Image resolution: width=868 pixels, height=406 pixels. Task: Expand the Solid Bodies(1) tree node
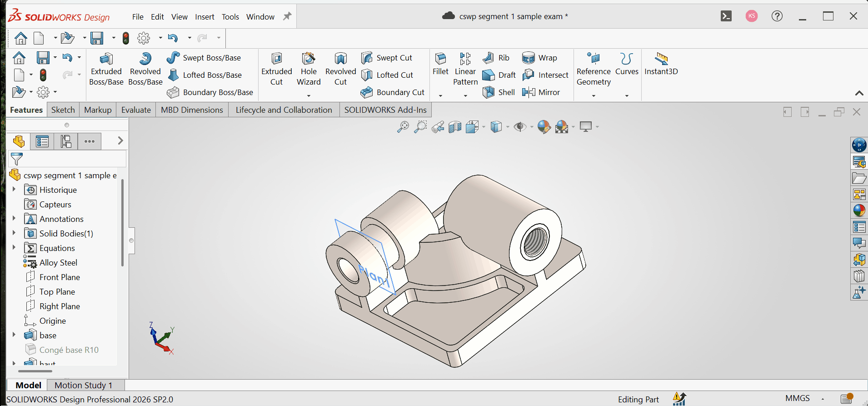tap(14, 233)
